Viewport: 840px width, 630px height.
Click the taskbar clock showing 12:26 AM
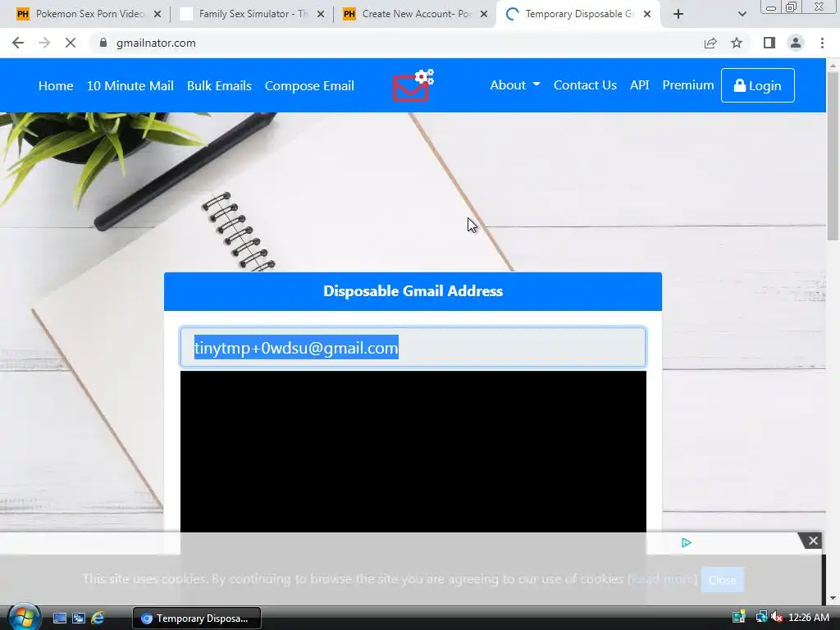[x=808, y=618]
